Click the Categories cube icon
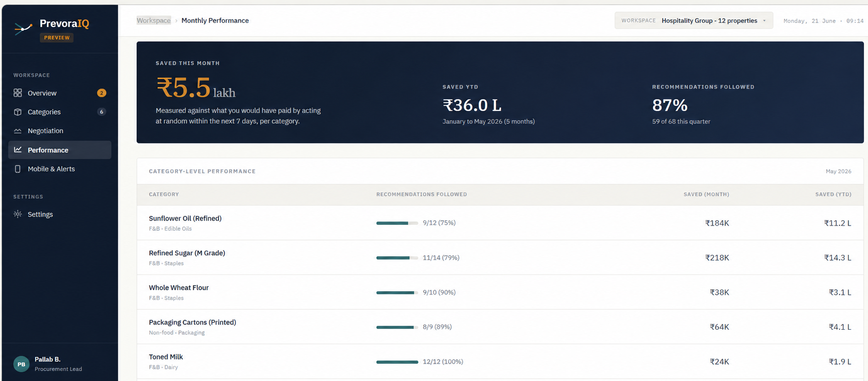 tap(17, 112)
